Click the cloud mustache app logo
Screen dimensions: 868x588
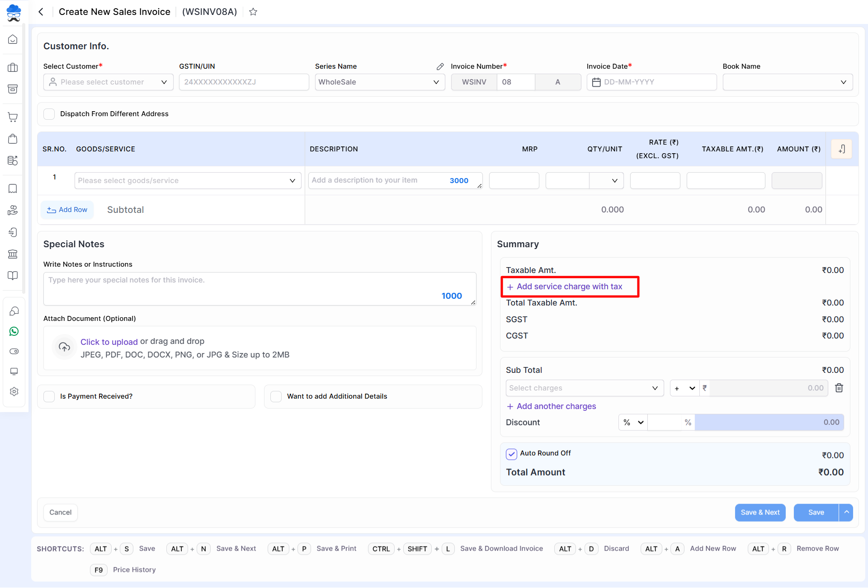tap(14, 13)
